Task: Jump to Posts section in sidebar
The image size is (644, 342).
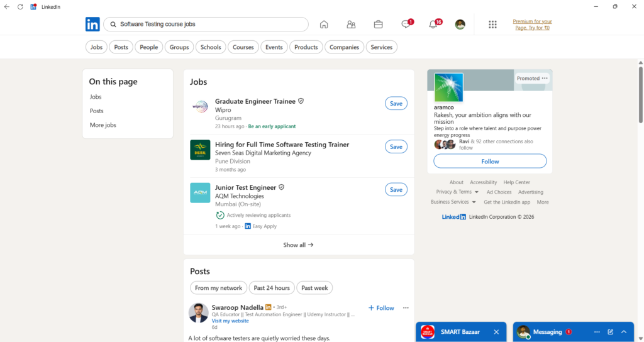Action: tap(96, 111)
